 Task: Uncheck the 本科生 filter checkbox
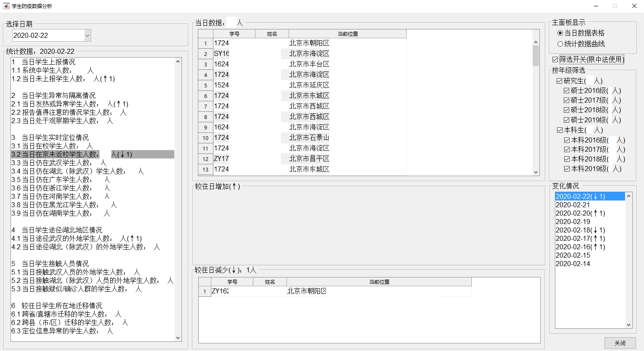tap(560, 130)
